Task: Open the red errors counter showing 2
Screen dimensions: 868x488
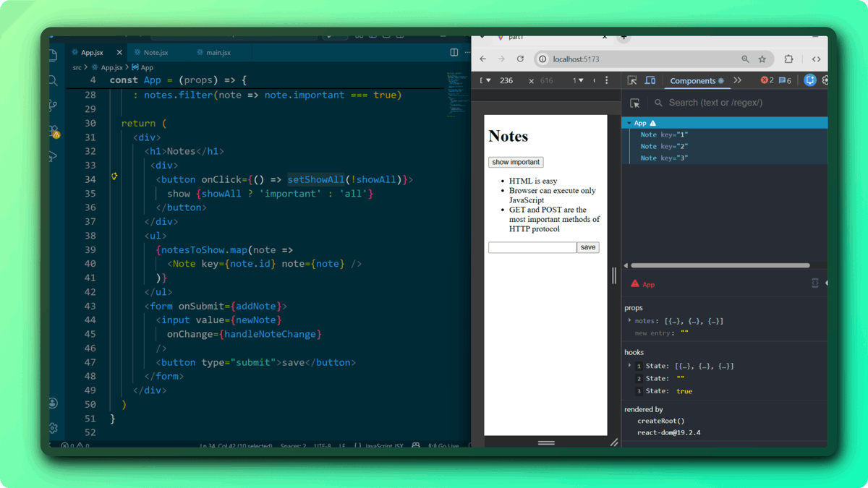Action: (x=767, y=80)
